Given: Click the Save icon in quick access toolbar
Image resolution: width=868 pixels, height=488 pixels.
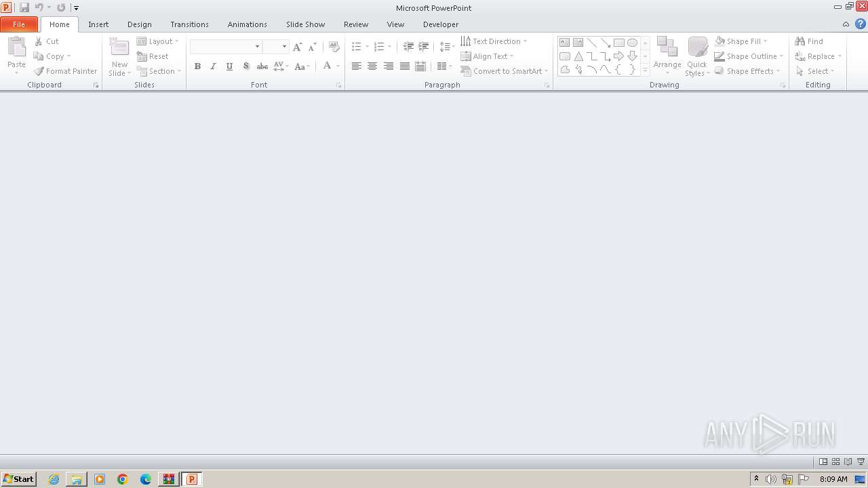Looking at the screenshot, I should (x=24, y=7).
